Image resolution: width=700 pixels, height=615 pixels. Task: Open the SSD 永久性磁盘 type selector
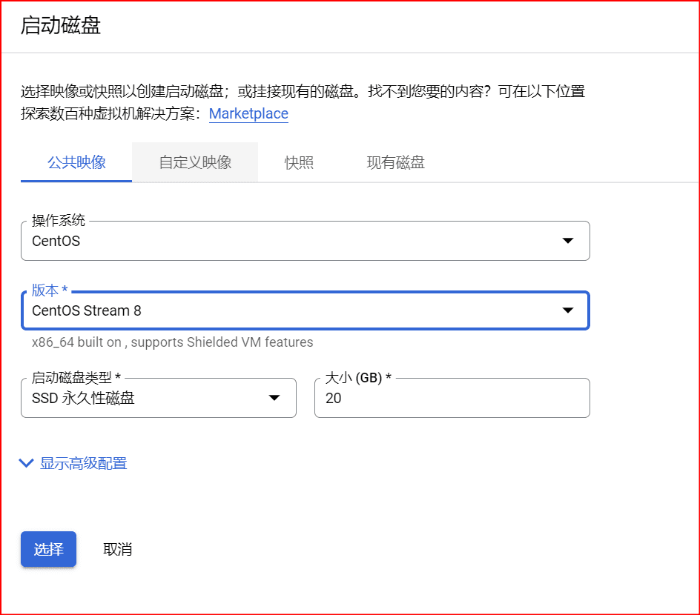point(148,398)
